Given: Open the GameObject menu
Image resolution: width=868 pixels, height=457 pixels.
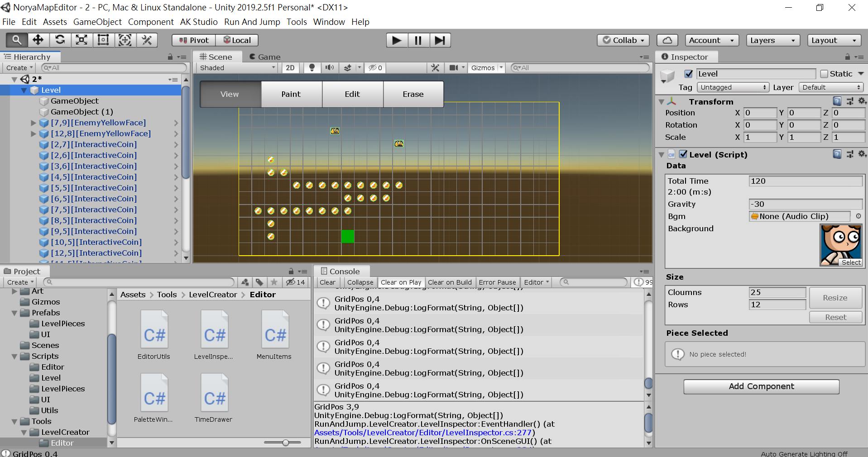Looking at the screenshot, I should [x=97, y=22].
